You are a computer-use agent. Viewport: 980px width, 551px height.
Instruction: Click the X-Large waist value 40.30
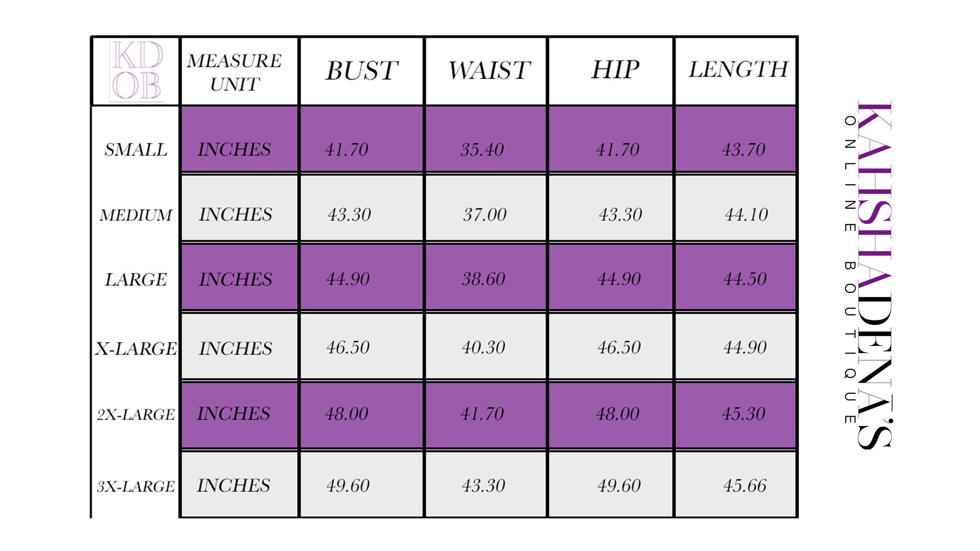click(x=483, y=347)
